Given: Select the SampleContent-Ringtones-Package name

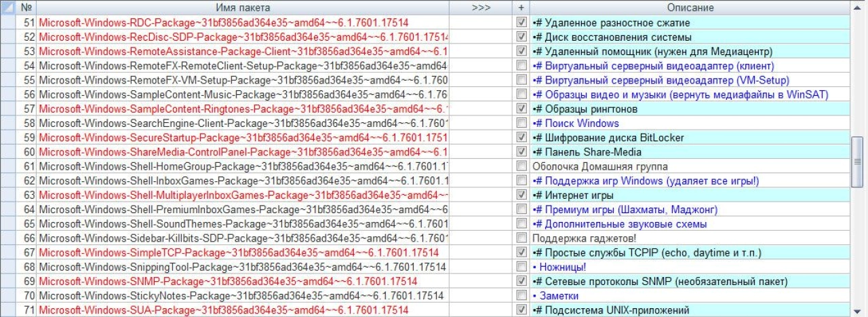Looking at the screenshot, I should (x=243, y=109).
